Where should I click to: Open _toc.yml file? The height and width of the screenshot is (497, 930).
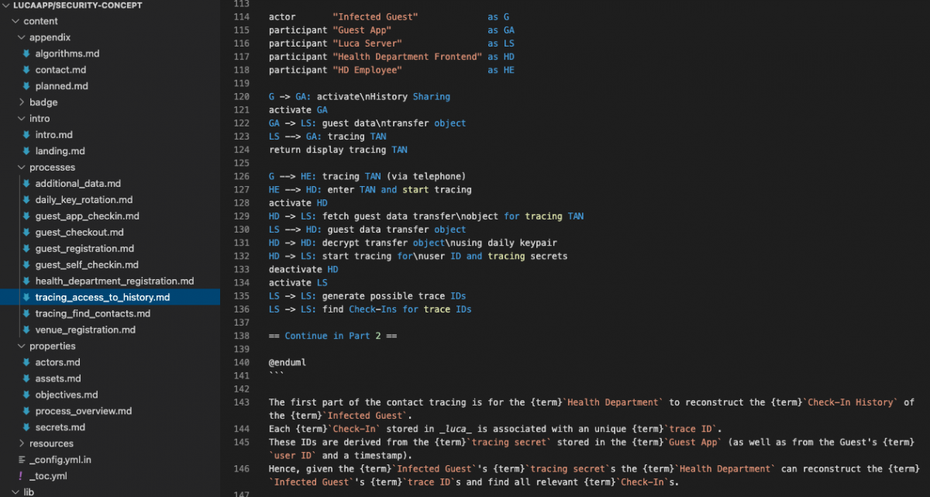point(49,476)
